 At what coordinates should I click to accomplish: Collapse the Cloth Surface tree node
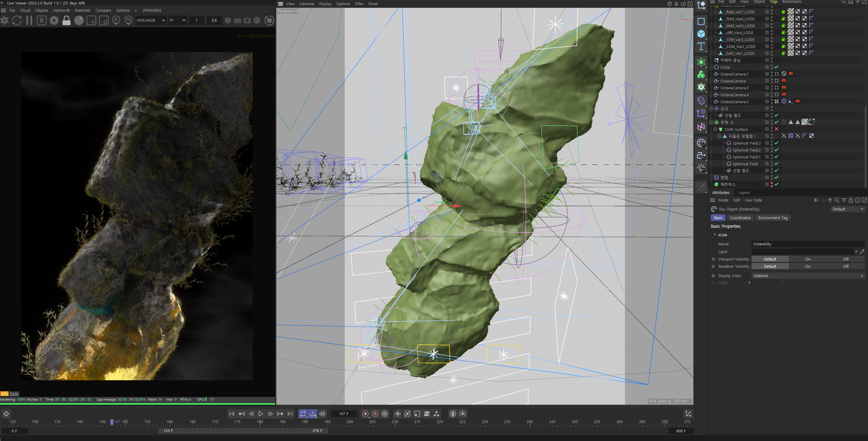click(715, 129)
